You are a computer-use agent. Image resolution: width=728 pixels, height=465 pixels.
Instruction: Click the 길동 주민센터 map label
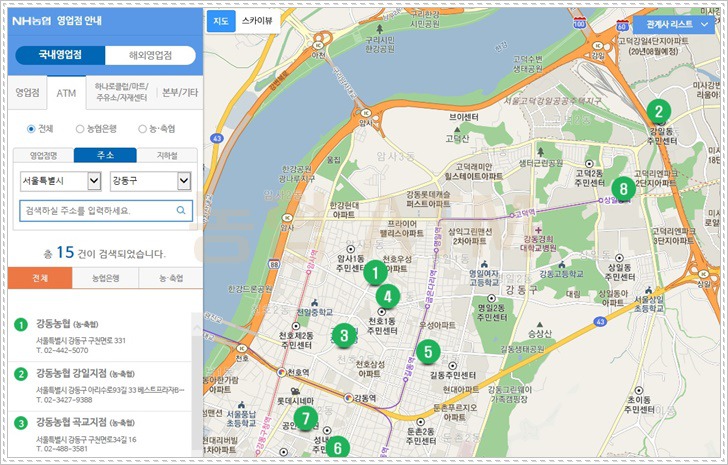pos(453,375)
